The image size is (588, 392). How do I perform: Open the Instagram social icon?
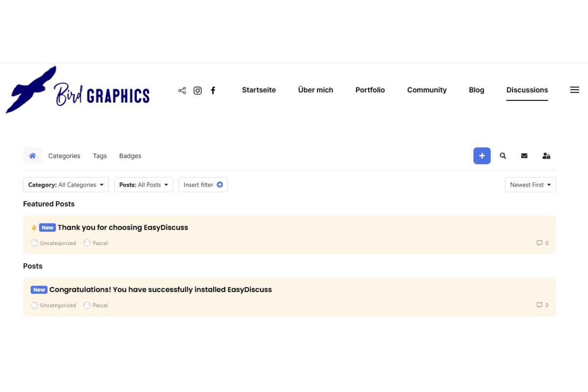point(197,91)
